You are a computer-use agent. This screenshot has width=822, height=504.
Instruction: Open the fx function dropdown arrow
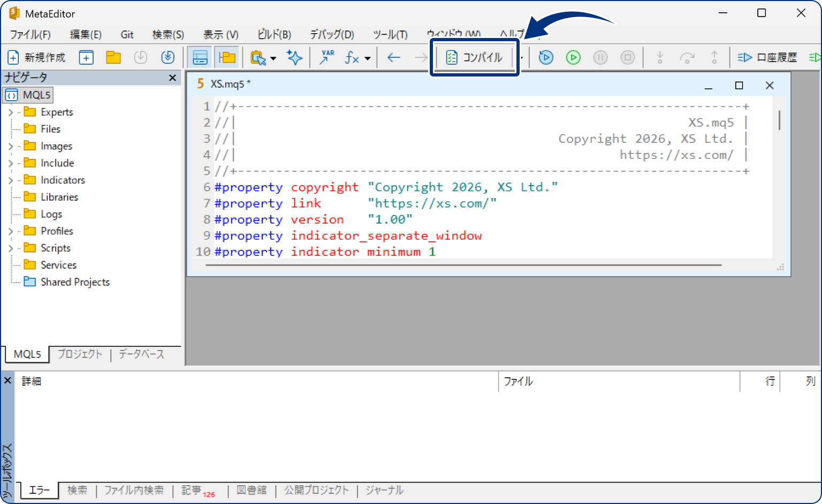pyautogui.click(x=368, y=58)
